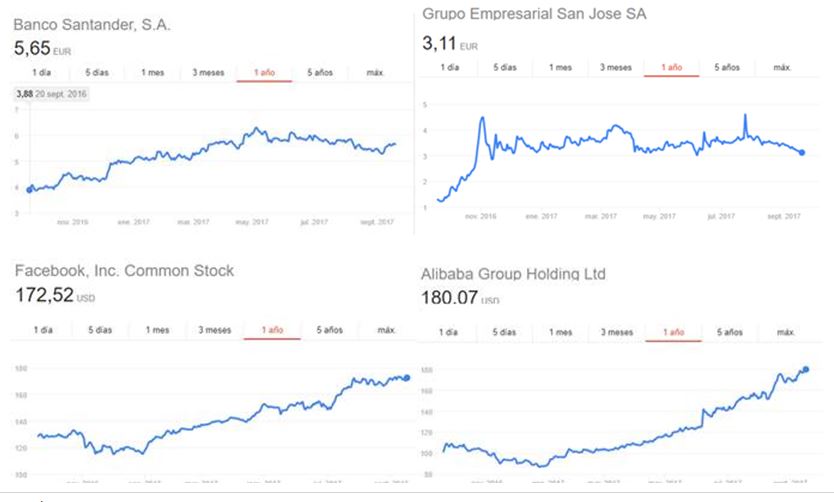Show 'máx.' range for Grupo San Jose
The width and height of the screenshot is (834, 502).
point(783,67)
